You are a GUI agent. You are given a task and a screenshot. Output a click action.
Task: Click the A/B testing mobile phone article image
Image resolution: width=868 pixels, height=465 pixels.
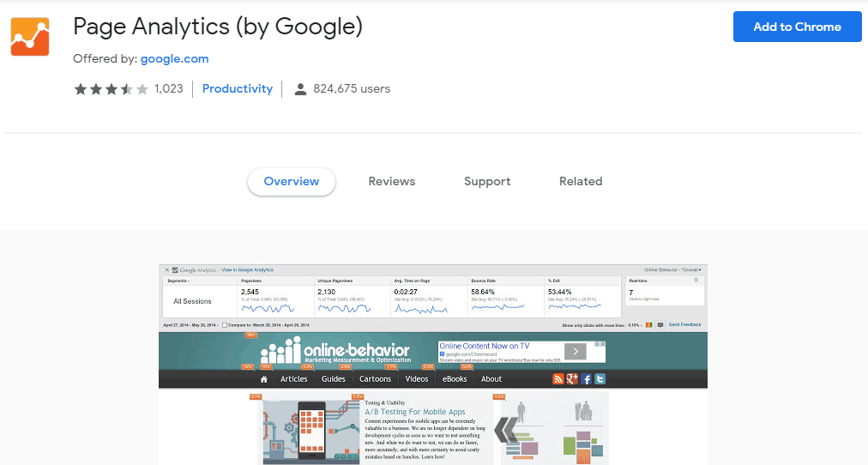point(311,432)
